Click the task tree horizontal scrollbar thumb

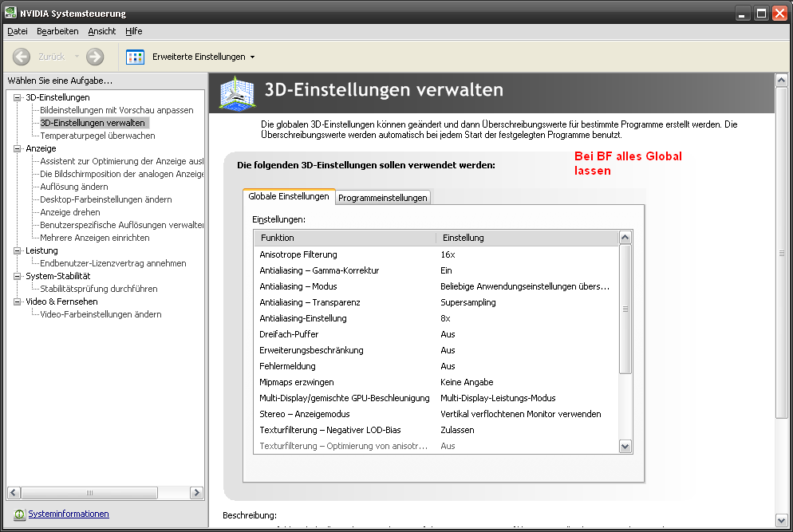point(89,493)
